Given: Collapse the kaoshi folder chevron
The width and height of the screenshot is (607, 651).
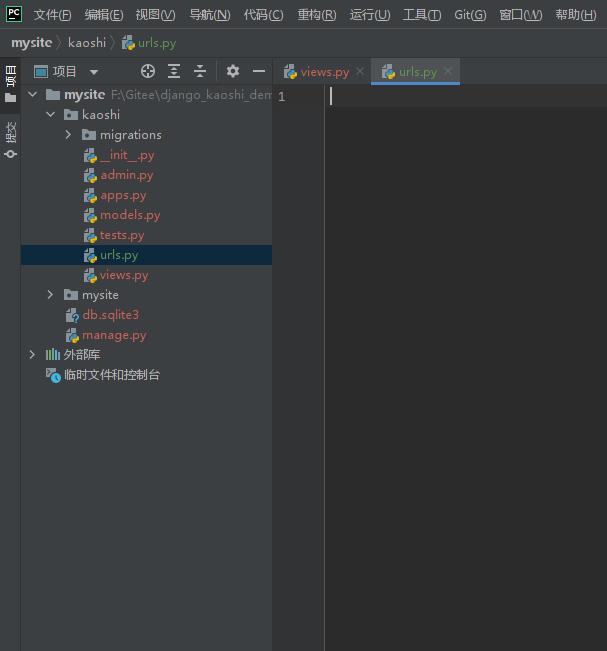Looking at the screenshot, I should tap(51, 115).
